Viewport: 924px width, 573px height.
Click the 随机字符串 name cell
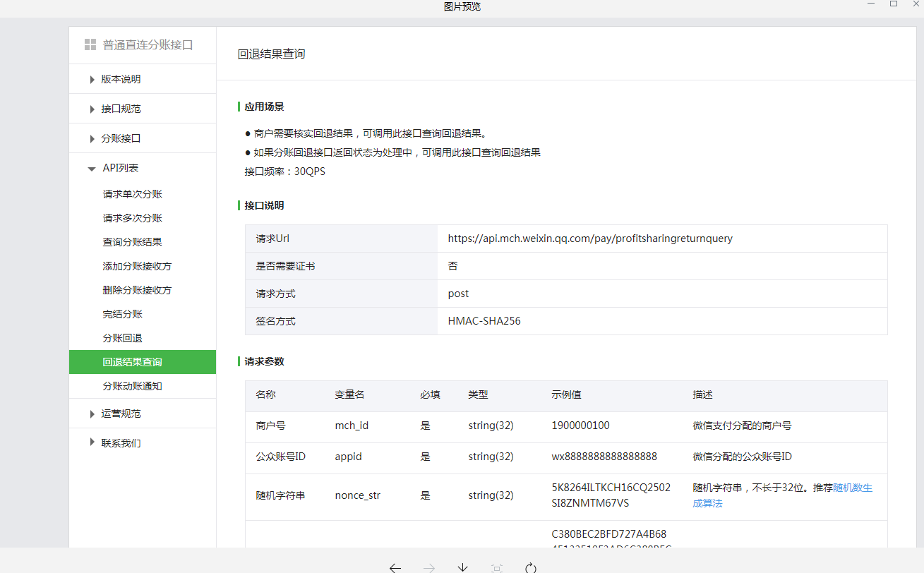pos(280,495)
